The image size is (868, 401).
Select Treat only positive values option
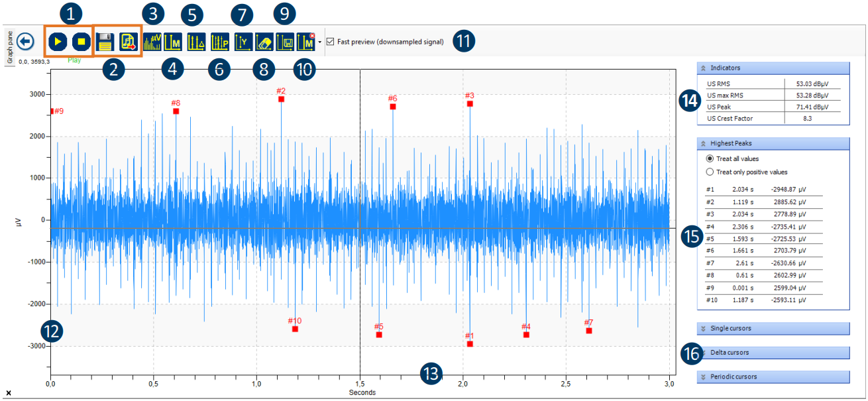point(710,172)
